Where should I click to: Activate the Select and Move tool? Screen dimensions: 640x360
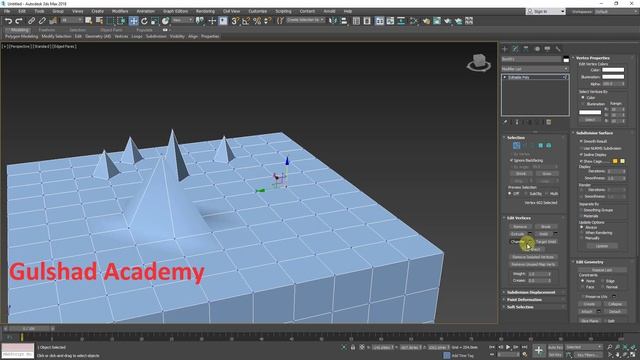coord(133,21)
